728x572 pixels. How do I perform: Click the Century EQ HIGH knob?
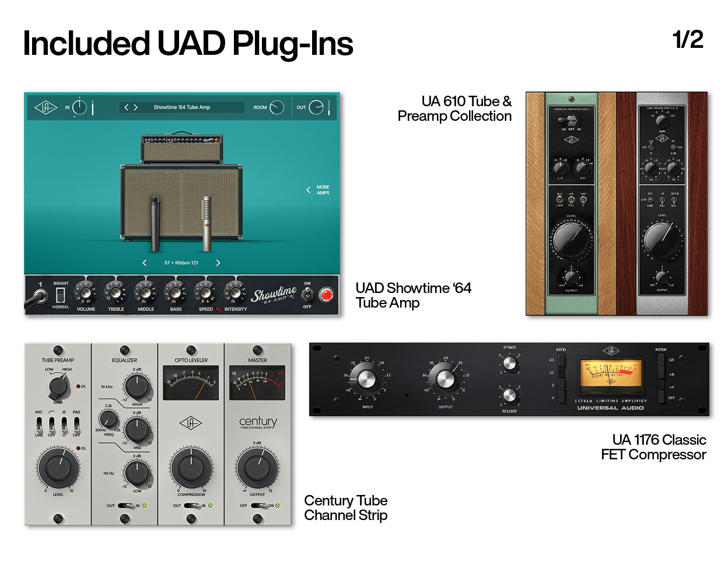(137, 386)
